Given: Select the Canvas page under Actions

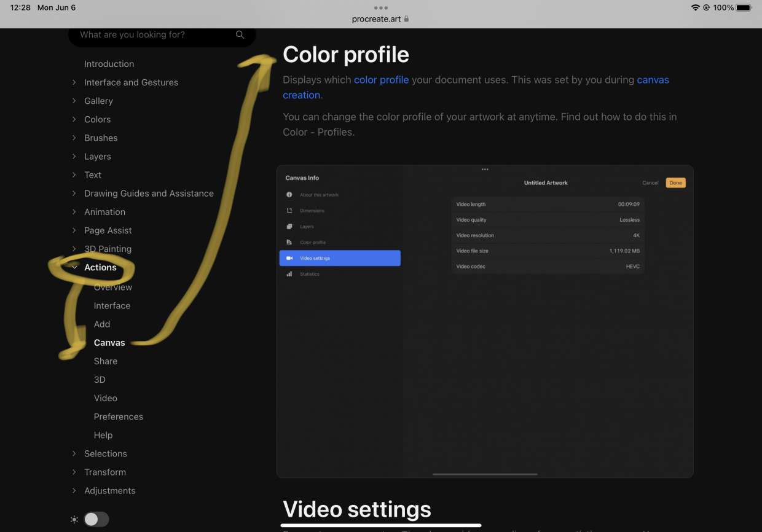Looking at the screenshot, I should [109, 342].
